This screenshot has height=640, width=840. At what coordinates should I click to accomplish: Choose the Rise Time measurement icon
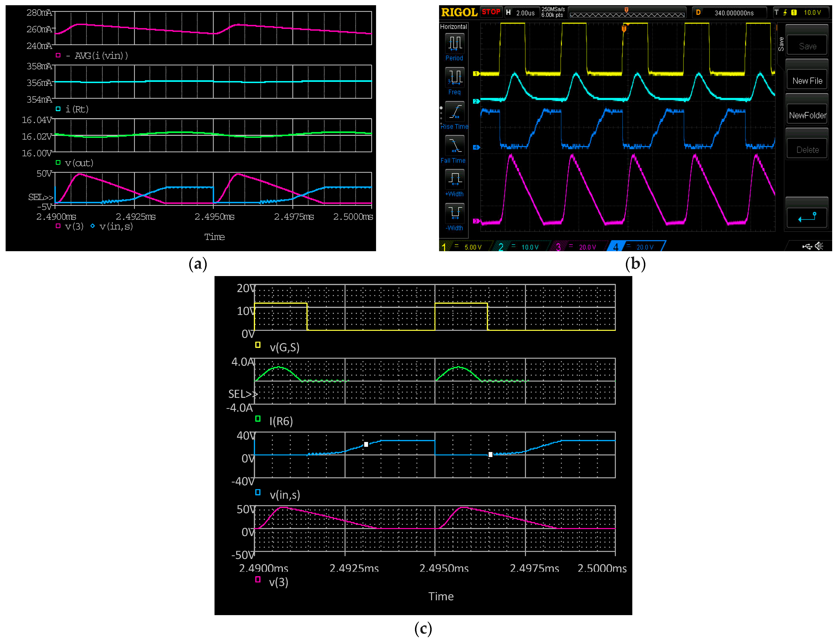tap(455, 111)
